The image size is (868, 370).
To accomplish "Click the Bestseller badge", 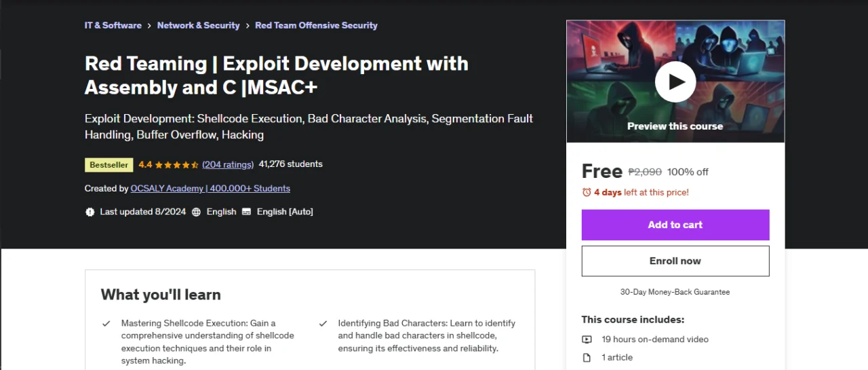I will coord(108,164).
